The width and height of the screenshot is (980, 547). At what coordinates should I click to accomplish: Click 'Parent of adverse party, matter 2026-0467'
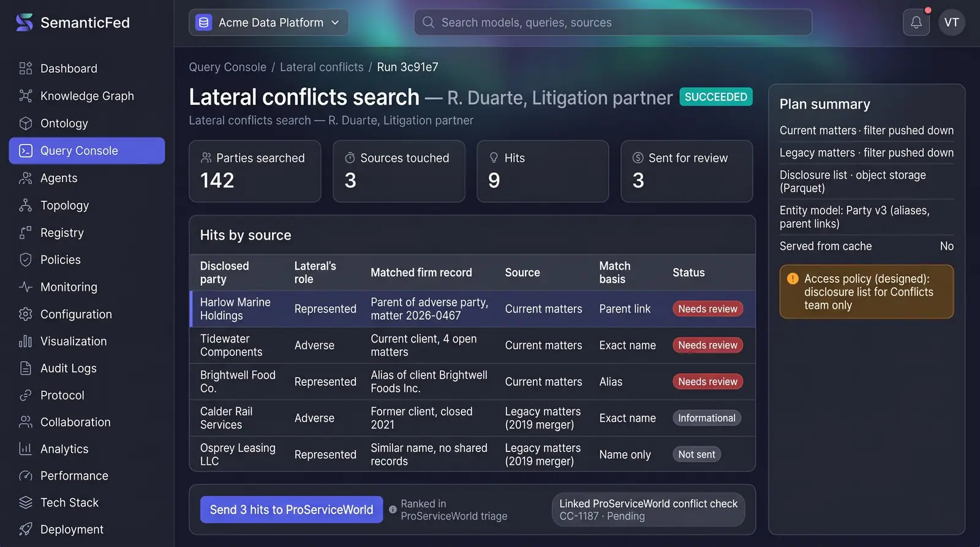429,309
